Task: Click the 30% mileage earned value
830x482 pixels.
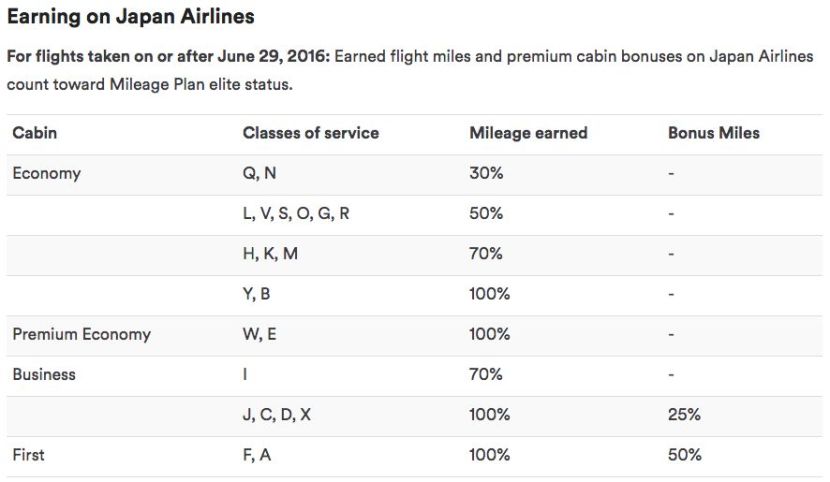Action: click(x=485, y=173)
